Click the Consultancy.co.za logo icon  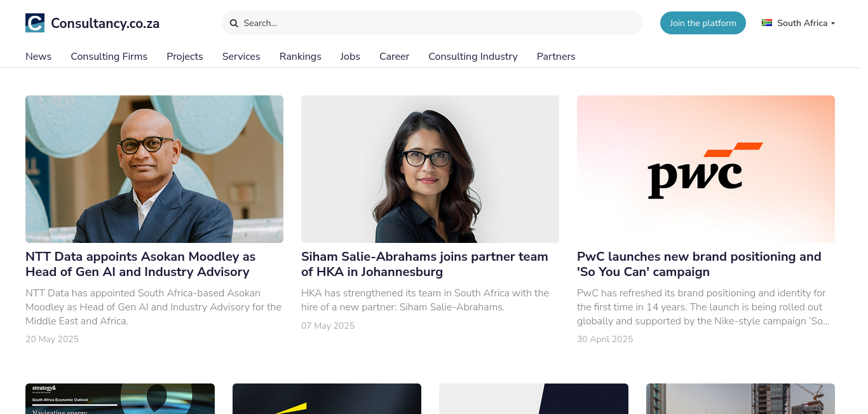coord(35,23)
